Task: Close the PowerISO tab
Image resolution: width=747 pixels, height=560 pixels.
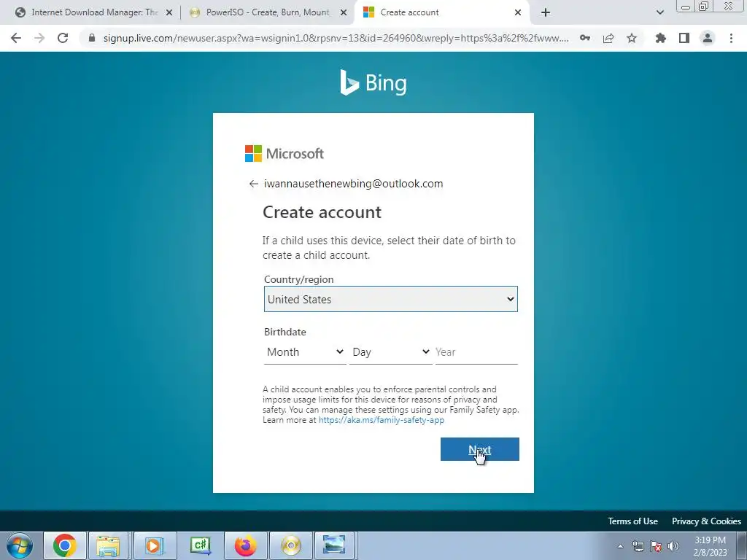Action: (344, 13)
